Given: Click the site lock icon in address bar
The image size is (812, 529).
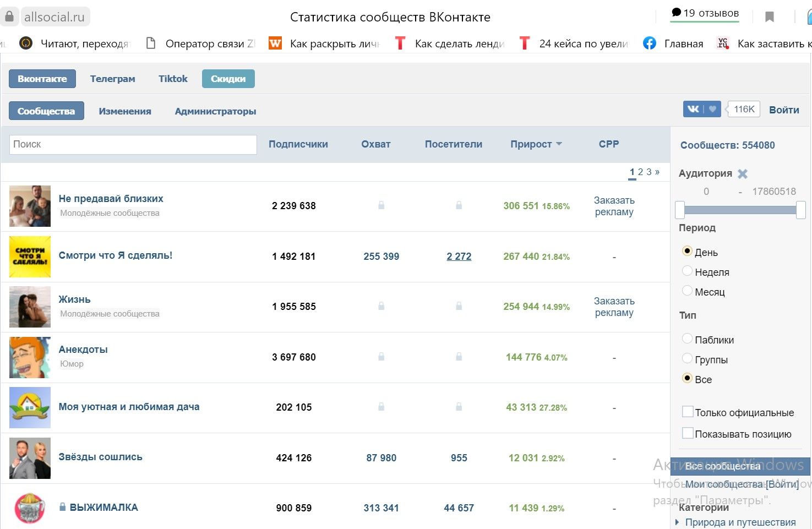Looking at the screenshot, I should click(x=9, y=17).
